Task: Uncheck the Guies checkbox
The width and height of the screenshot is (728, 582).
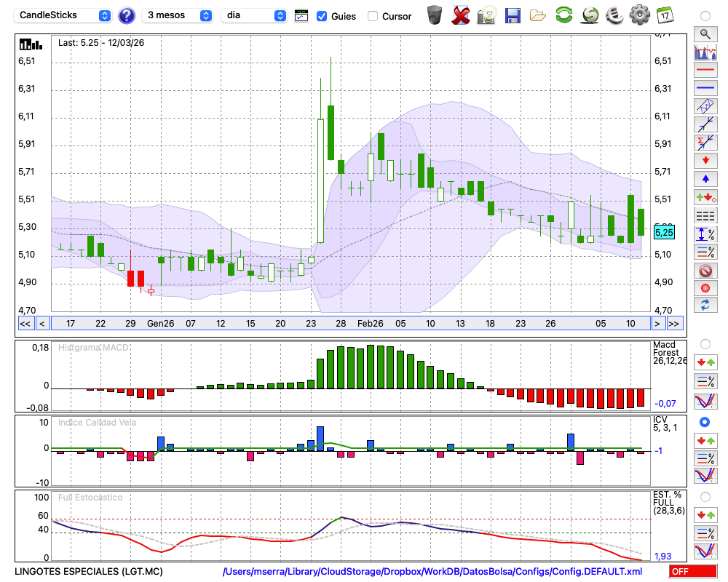Action: [322, 16]
